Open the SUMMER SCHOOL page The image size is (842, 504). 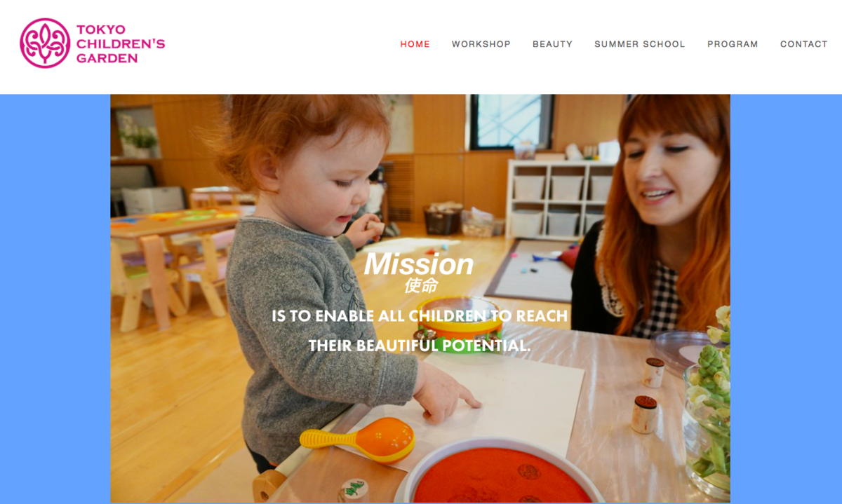[x=640, y=44]
